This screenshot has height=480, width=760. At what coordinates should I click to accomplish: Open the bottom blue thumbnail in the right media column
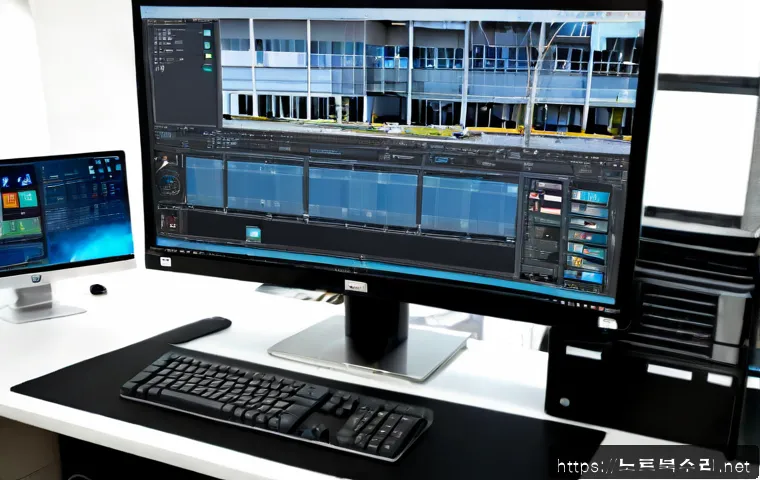(x=584, y=277)
